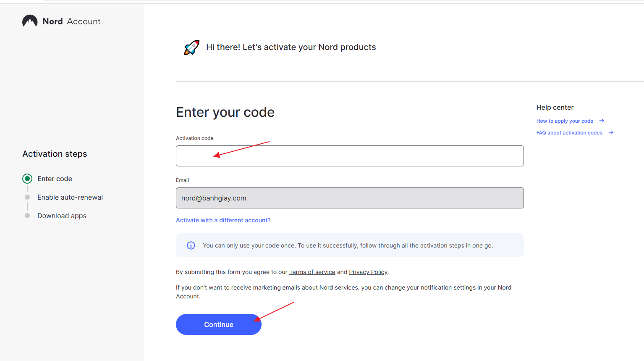Click arrow beside FAQ about activation codes
The image size is (644, 361).
611,132
